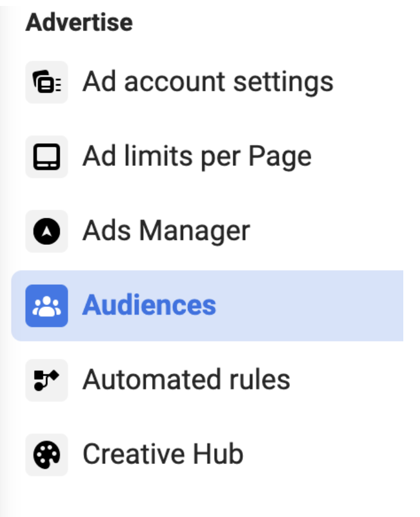The image size is (420, 517).
Task: Open Automated rules
Action: (208, 380)
